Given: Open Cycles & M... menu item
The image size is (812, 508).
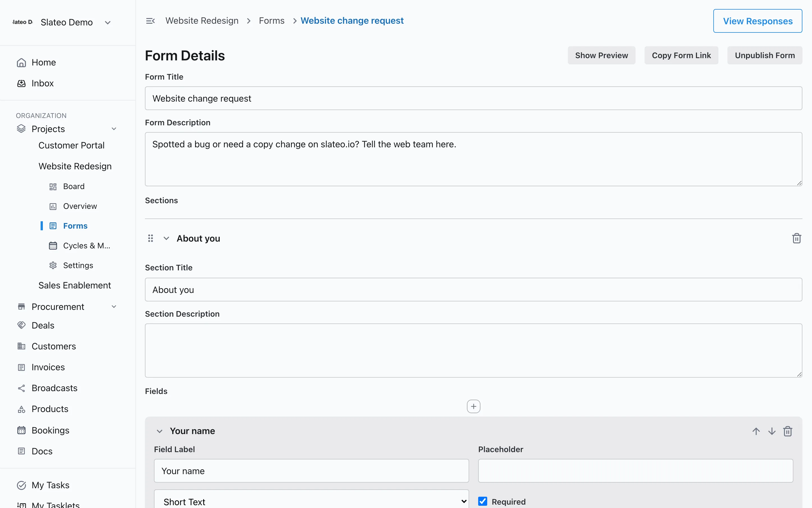Looking at the screenshot, I should (87, 246).
